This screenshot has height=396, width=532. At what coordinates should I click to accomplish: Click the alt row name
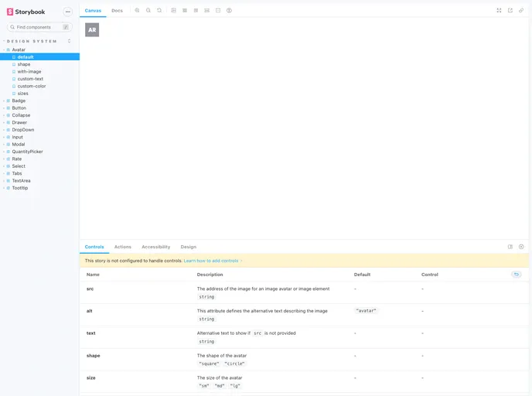click(x=89, y=311)
